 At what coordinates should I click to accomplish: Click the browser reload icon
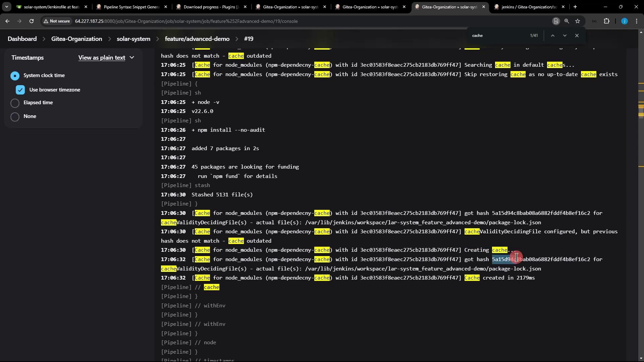(x=31, y=21)
